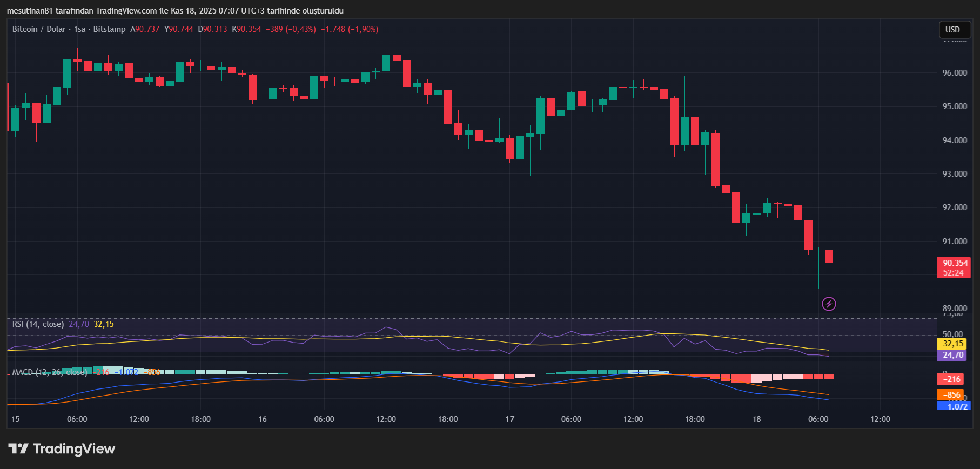The width and height of the screenshot is (980, 469).
Task: Click the Bitcoin / Dolar symbol title
Action: [x=39, y=29]
